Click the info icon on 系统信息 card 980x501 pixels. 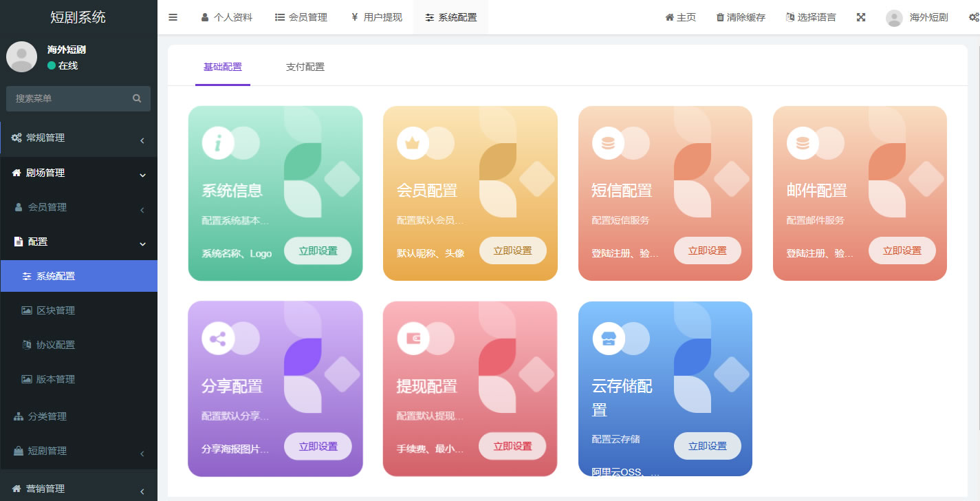(x=218, y=143)
